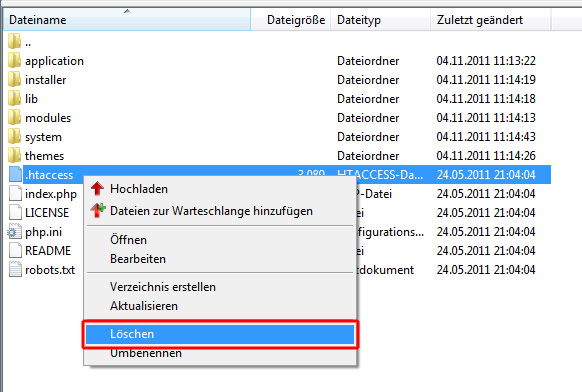Click the red Hochladen upload arrow icon
This screenshot has width=582, height=392.
click(97, 189)
